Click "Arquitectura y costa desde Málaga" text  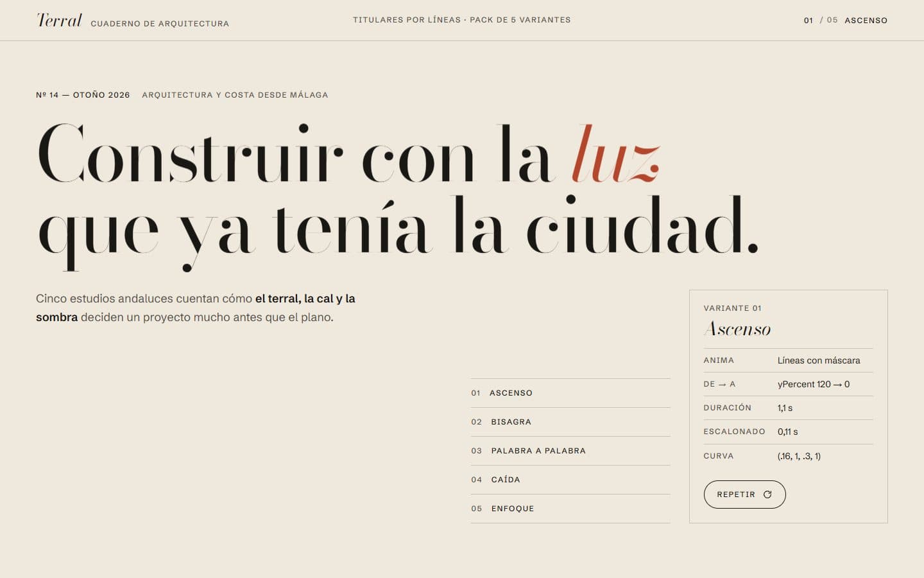click(235, 95)
